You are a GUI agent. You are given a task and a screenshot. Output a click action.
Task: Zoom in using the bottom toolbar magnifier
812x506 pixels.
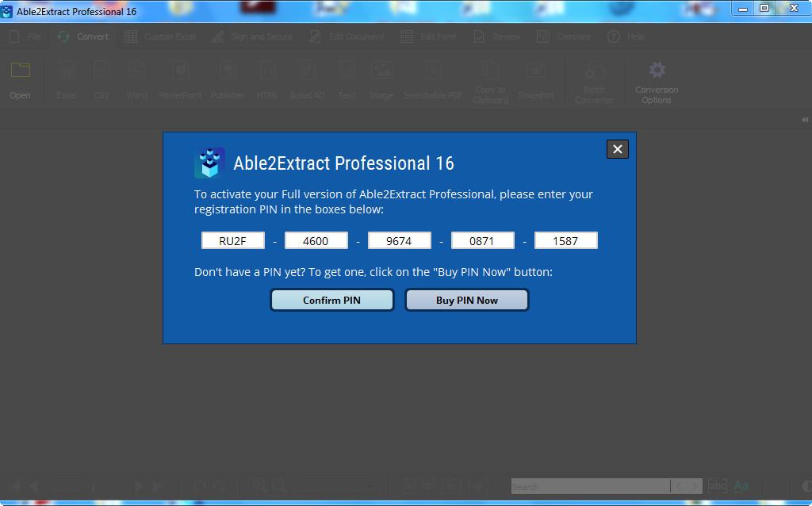[x=259, y=486]
